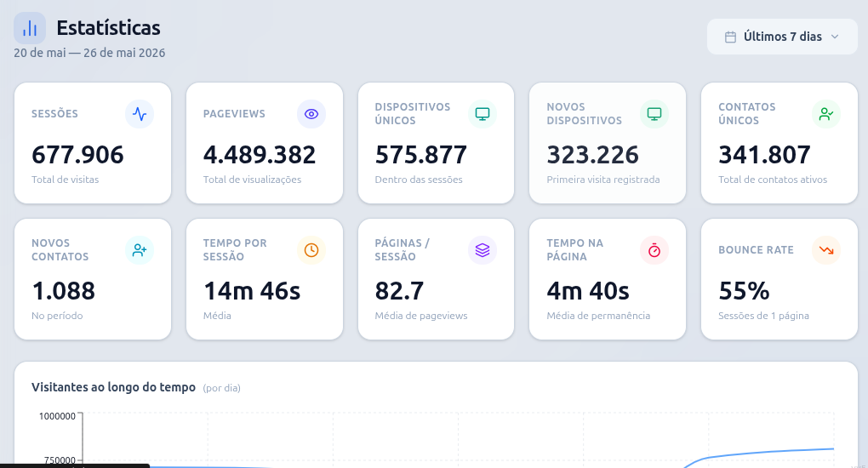Click the BOUNCE RATE card label

[x=757, y=250]
